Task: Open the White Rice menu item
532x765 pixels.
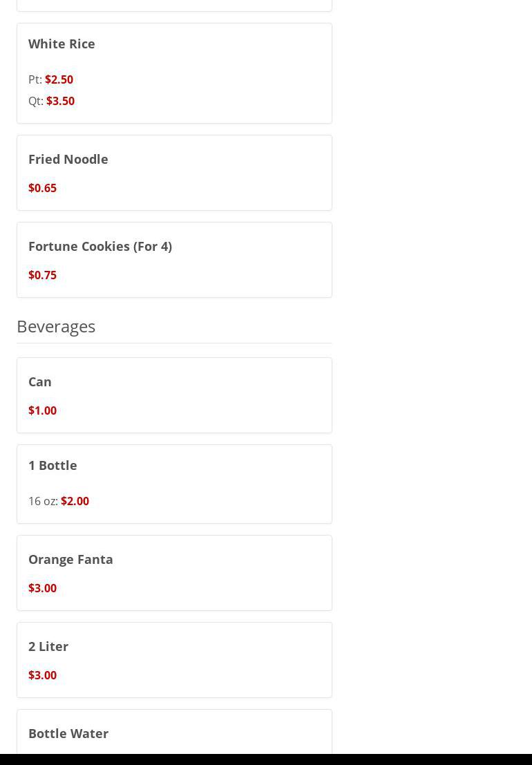Action: 61,44
